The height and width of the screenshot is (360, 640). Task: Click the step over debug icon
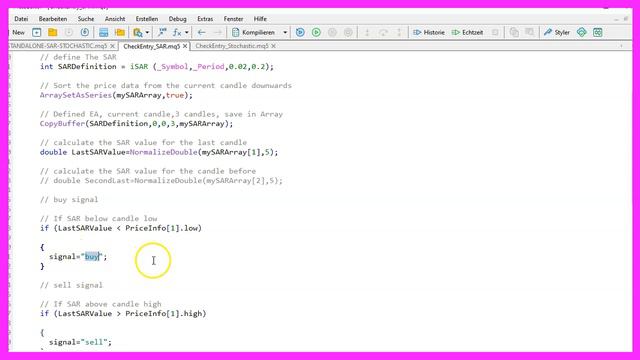click(x=383, y=32)
